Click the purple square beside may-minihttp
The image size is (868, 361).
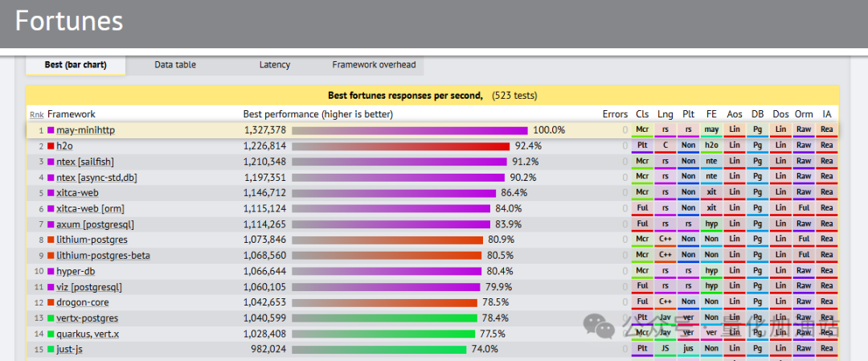(x=51, y=131)
